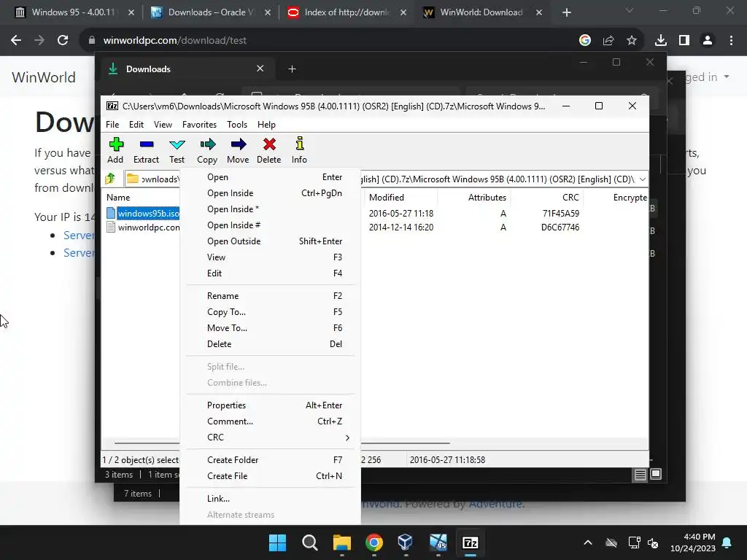Open the View menu in 7-Zip
This screenshot has height=560, width=747.
click(x=163, y=124)
